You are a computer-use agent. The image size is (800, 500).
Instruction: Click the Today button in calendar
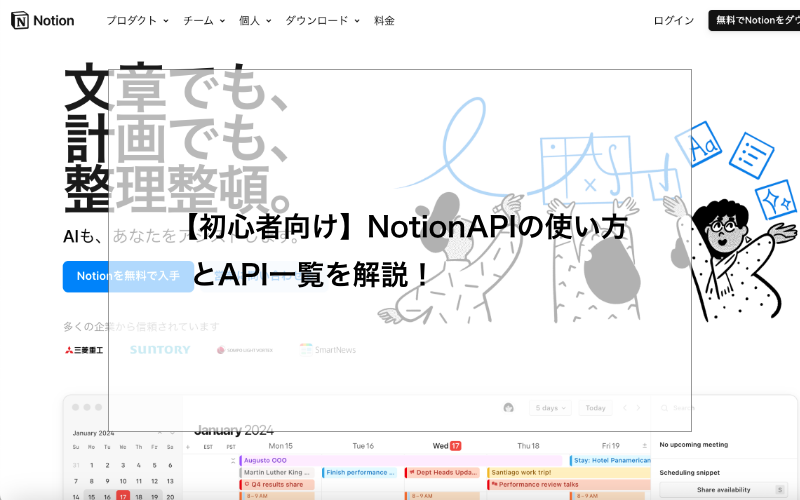tap(596, 408)
